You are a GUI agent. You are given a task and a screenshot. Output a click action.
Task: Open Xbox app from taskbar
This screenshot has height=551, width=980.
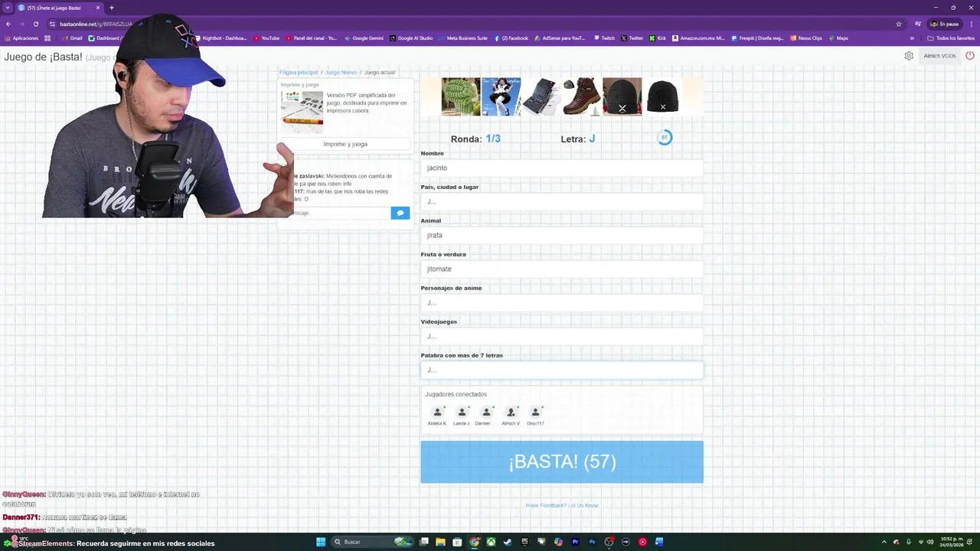(491, 542)
